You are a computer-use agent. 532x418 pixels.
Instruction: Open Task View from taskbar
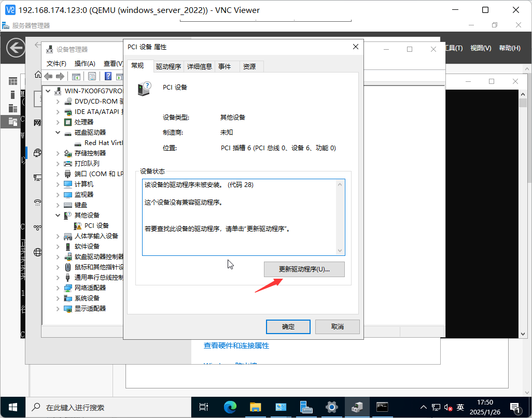point(204,407)
